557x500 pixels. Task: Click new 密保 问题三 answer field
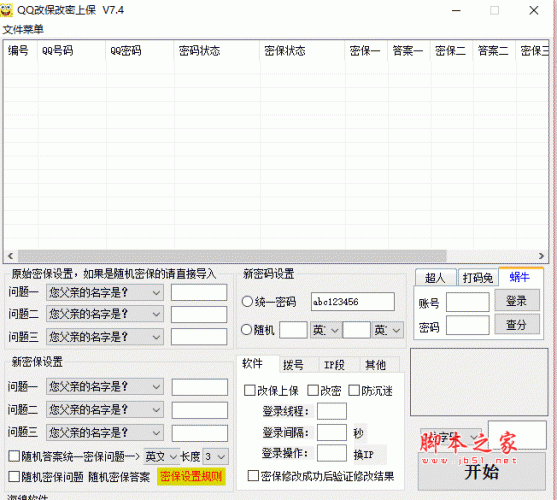click(200, 433)
